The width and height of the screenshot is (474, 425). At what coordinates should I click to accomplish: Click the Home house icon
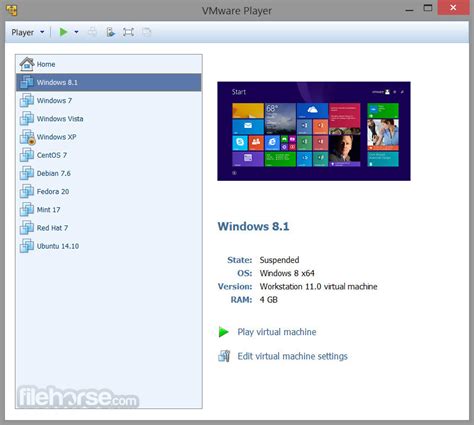pyautogui.click(x=27, y=64)
